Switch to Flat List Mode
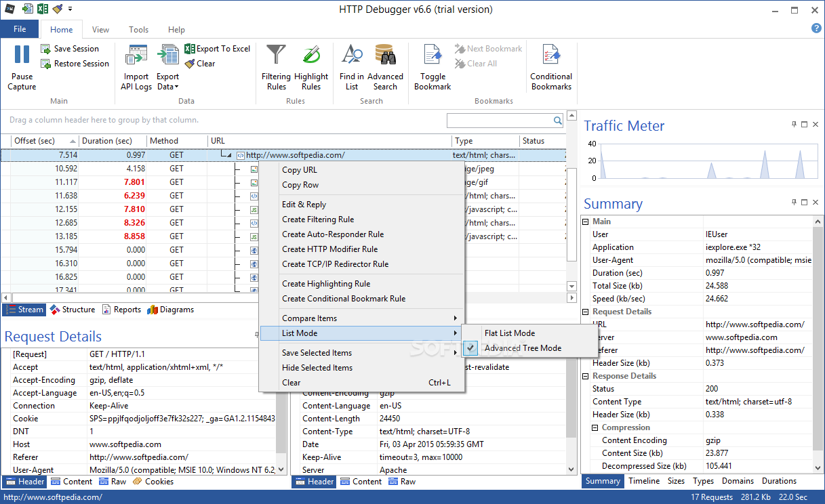 click(509, 333)
